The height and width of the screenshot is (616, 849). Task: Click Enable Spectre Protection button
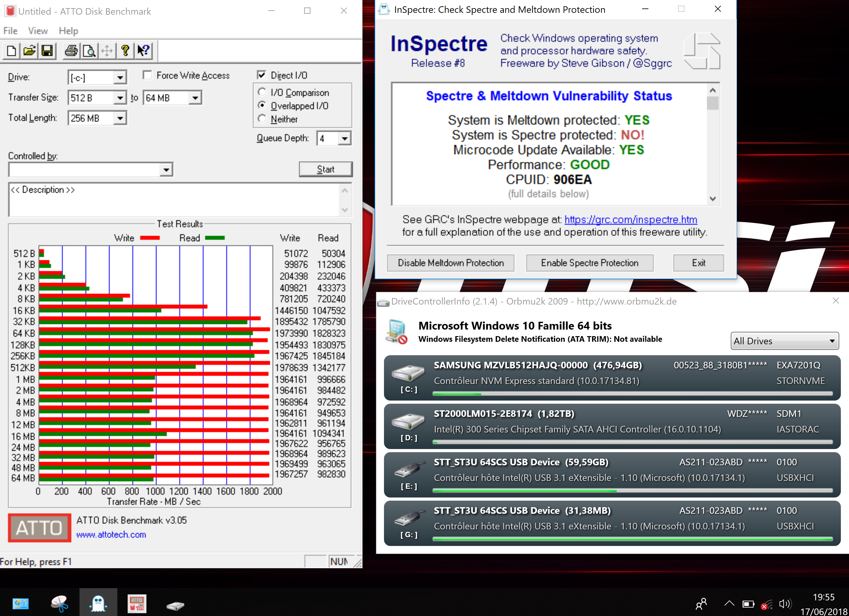[590, 263]
